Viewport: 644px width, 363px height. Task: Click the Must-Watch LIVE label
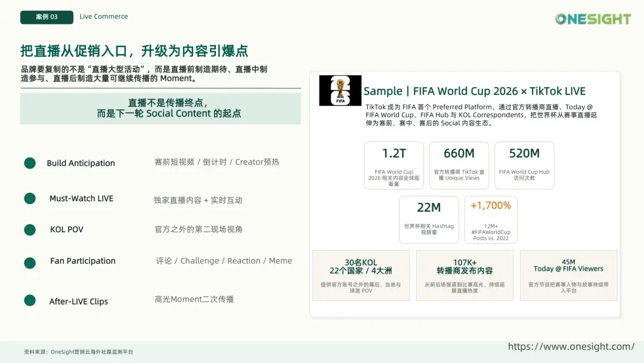click(x=81, y=199)
